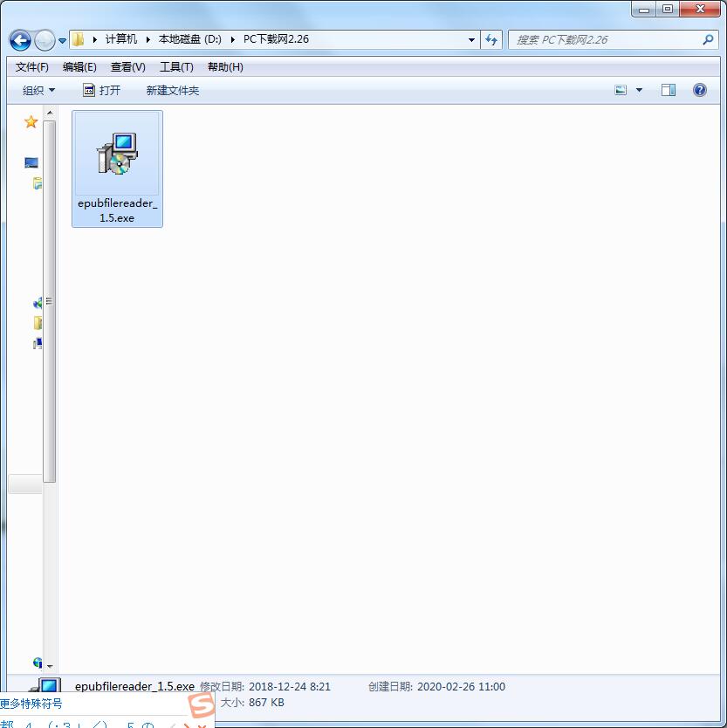The width and height of the screenshot is (727, 728).
Task: Open the 文件(F) menu
Action: (31, 66)
